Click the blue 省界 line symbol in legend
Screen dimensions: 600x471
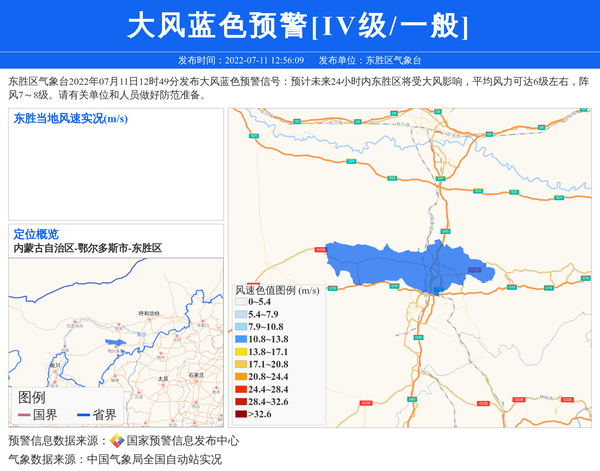point(83,414)
